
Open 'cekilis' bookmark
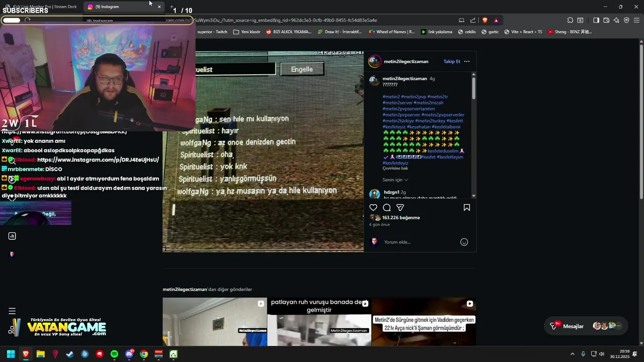[467, 32]
